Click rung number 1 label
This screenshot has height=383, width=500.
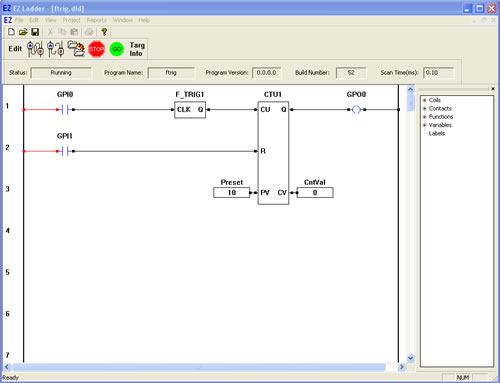(x=7, y=106)
